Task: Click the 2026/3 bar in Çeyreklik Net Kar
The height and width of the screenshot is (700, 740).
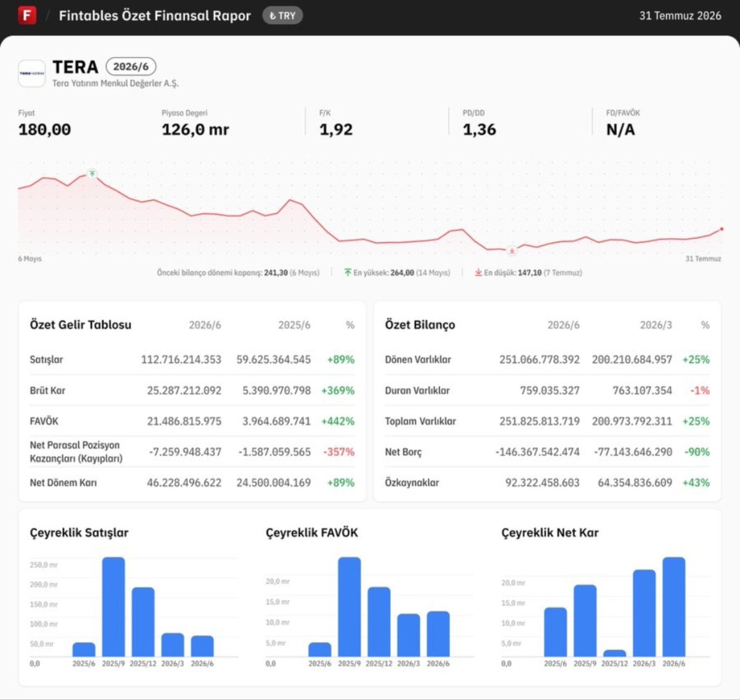Action: 644,613
